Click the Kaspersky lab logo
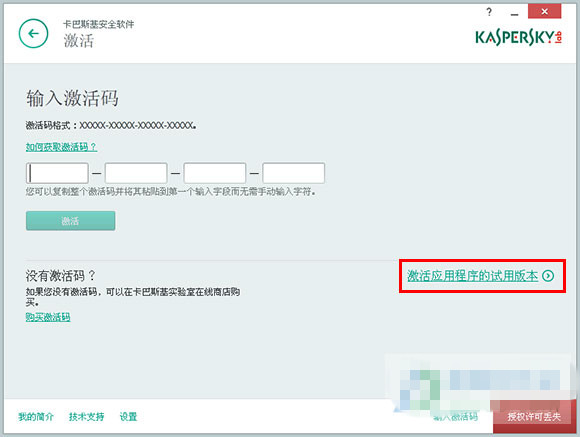 [519, 37]
